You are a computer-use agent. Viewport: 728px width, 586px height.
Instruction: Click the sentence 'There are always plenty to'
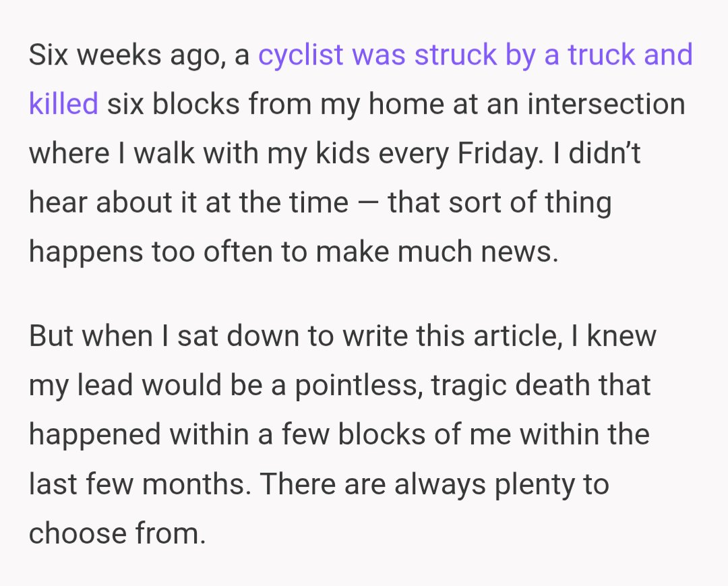point(435,484)
